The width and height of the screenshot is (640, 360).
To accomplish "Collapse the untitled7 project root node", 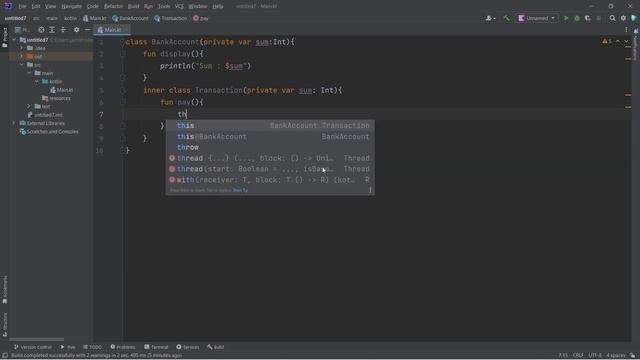I will pos(15,40).
